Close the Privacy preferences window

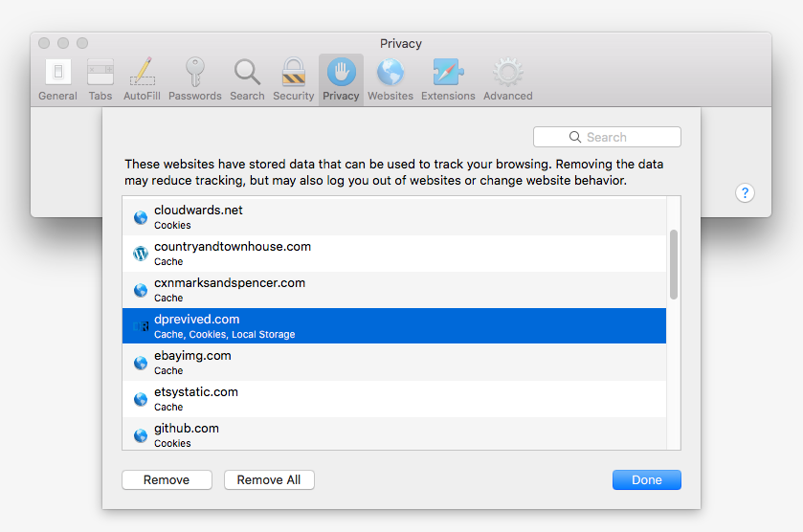point(45,43)
